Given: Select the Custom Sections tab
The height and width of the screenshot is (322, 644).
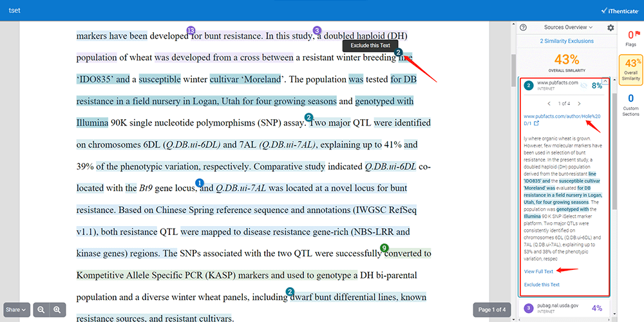Looking at the screenshot, I should pos(631,104).
